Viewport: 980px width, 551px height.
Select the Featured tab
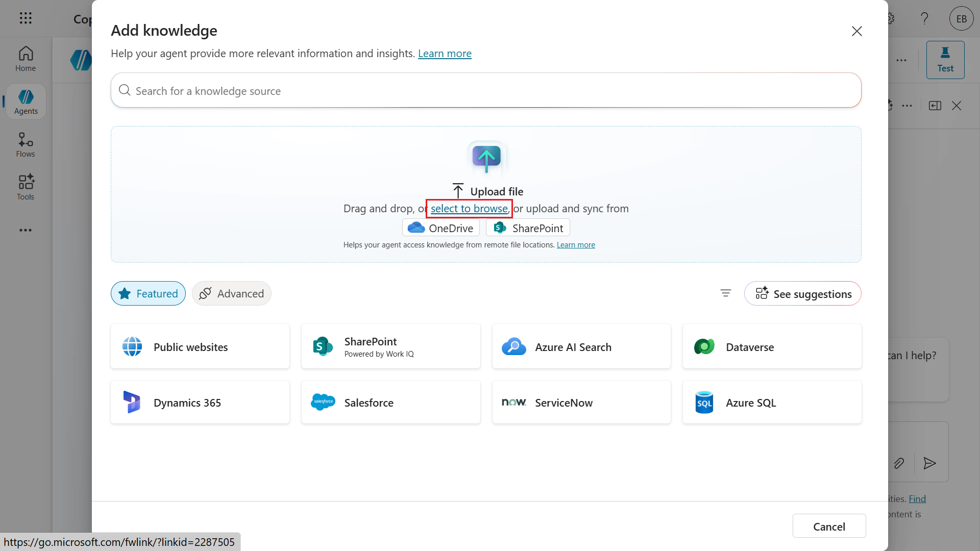tap(148, 293)
